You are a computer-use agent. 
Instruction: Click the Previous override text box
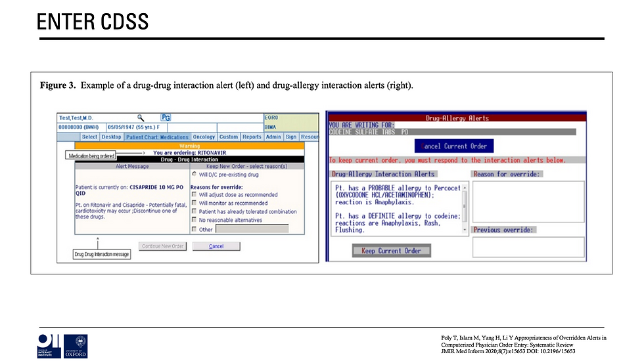(x=528, y=247)
